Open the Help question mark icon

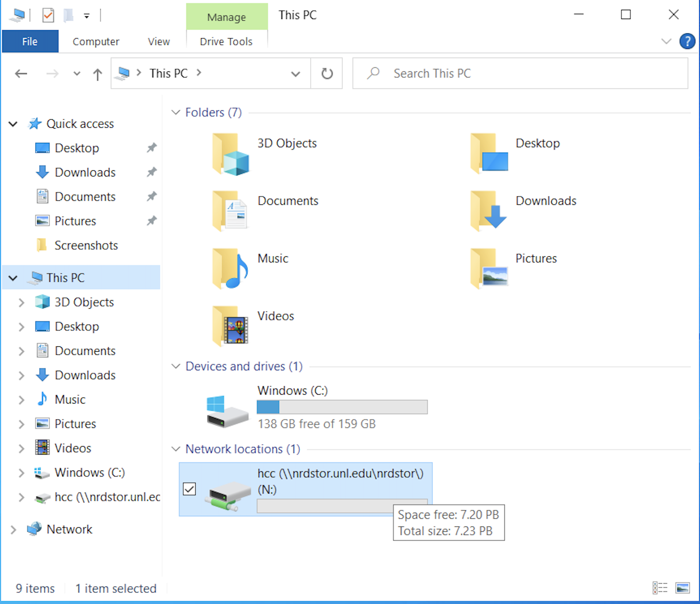tap(687, 42)
